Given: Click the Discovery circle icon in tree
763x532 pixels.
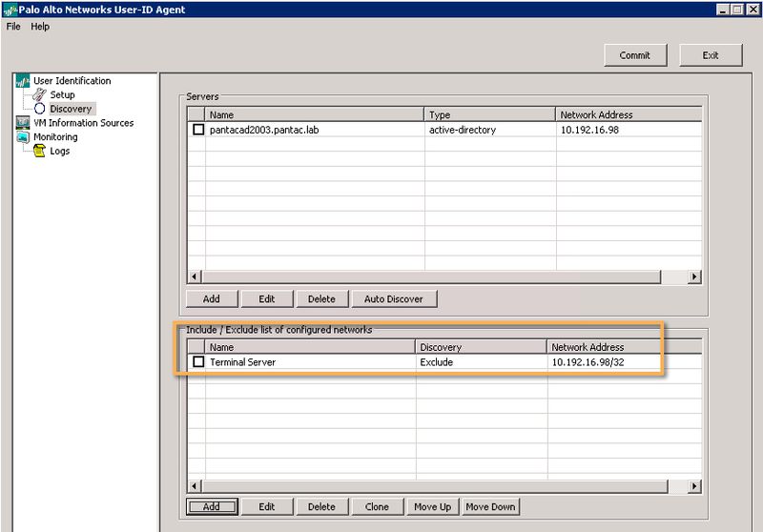Looking at the screenshot, I should click(x=39, y=109).
